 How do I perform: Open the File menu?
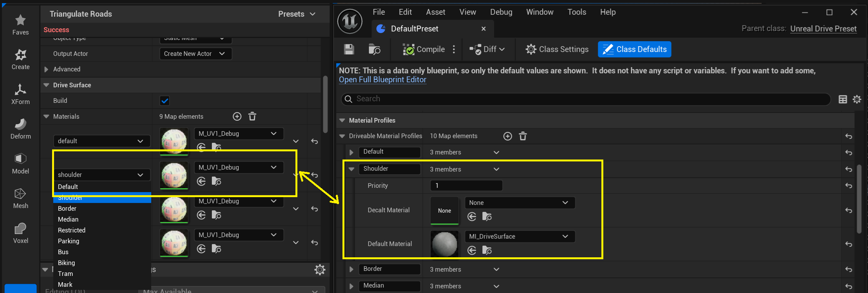point(379,12)
